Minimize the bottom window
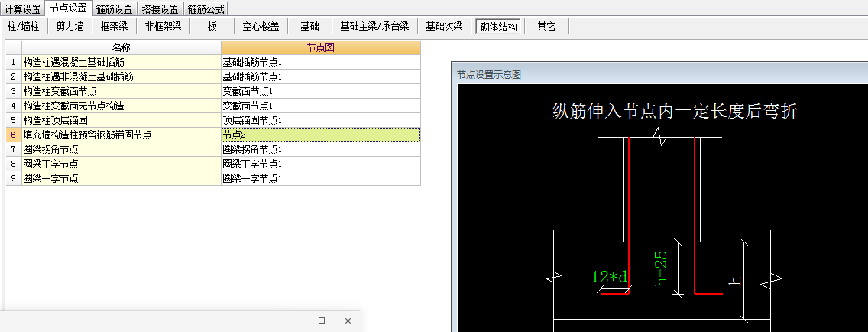 [x=296, y=321]
